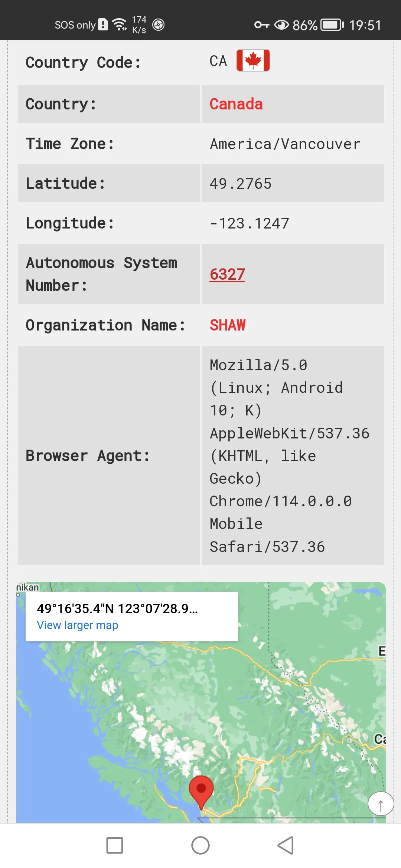Select the CA country code text
401x868 pixels.
coord(218,61)
